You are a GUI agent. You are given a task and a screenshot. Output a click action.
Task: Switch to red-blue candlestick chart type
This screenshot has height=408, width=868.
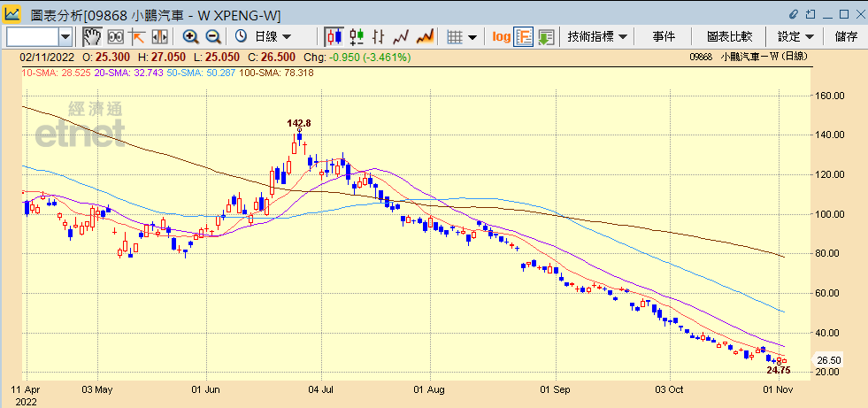click(x=334, y=37)
